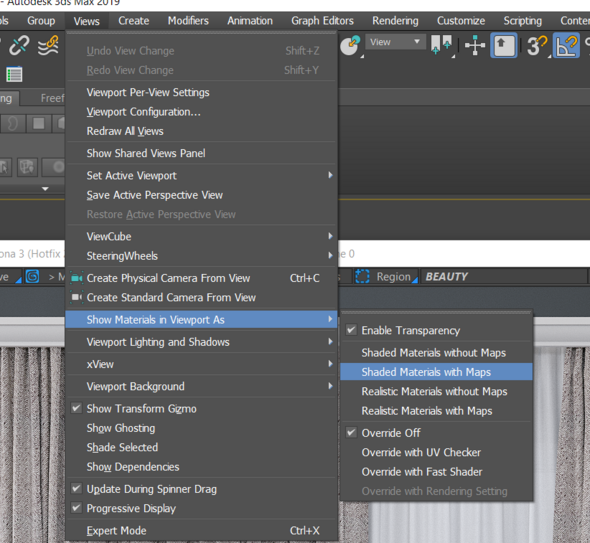The width and height of the screenshot is (590, 543).
Task: Choose Redraw All Views
Action: [201, 131]
